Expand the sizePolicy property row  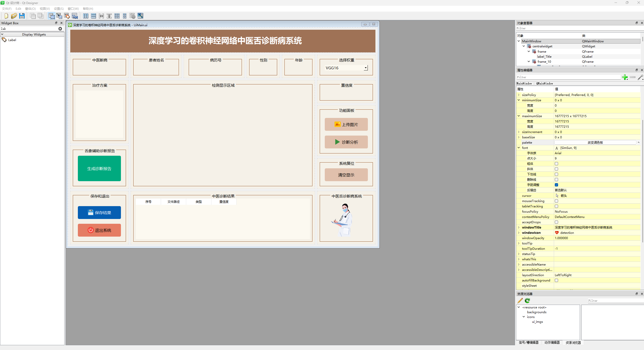[519, 95]
